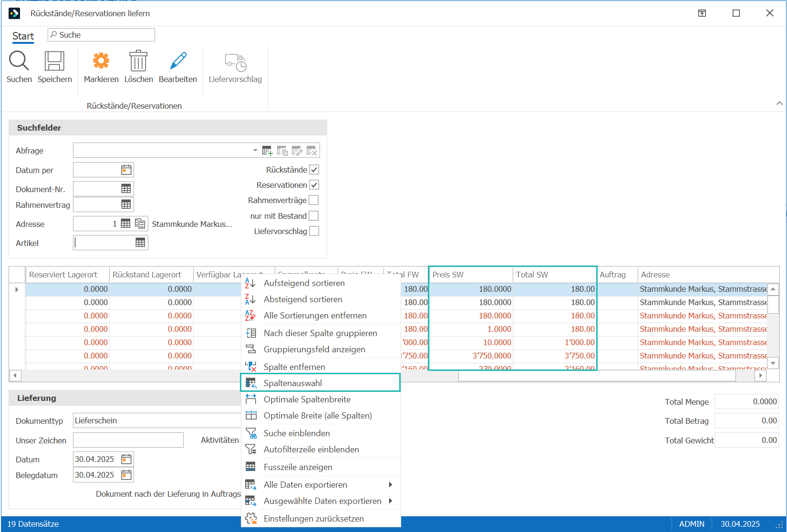Open lookup table for Dokument-Nr.
This screenshot has height=532, width=787.
pyautogui.click(x=126, y=189)
